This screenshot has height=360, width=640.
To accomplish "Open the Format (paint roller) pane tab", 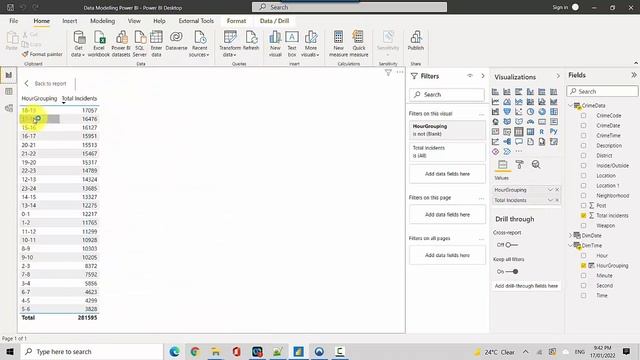I will tap(519, 164).
